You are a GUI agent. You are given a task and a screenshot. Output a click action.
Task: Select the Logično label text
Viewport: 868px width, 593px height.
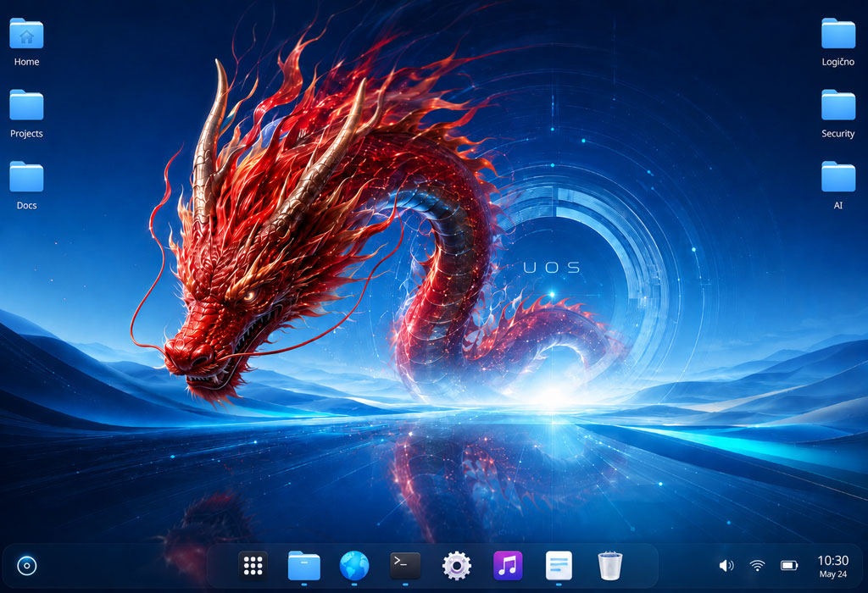click(838, 62)
